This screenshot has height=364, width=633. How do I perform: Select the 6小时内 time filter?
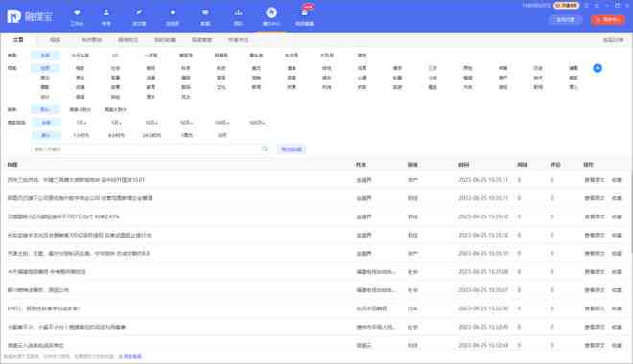click(116, 135)
